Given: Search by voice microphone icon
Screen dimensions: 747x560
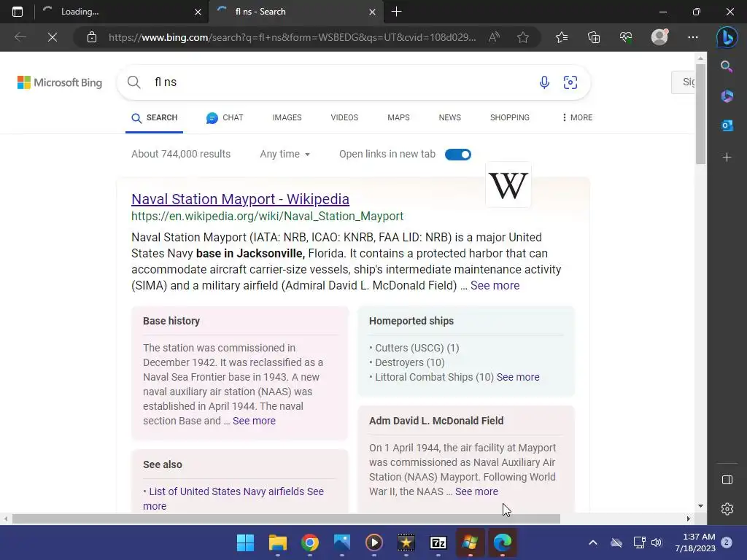Looking at the screenshot, I should [544, 82].
